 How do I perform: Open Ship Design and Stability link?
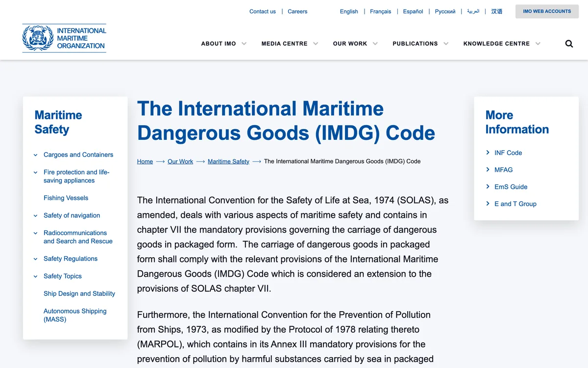click(x=79, y=293)
